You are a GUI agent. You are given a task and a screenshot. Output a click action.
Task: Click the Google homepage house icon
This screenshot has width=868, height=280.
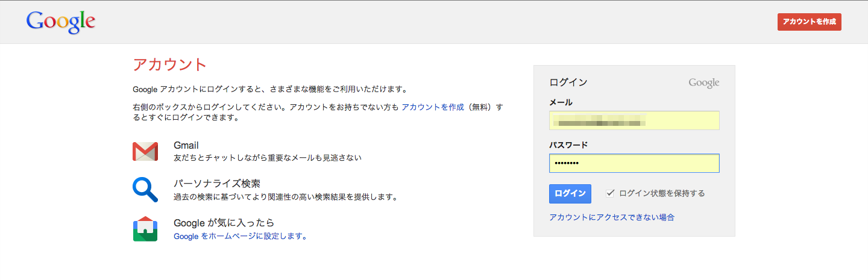(145, 229)
